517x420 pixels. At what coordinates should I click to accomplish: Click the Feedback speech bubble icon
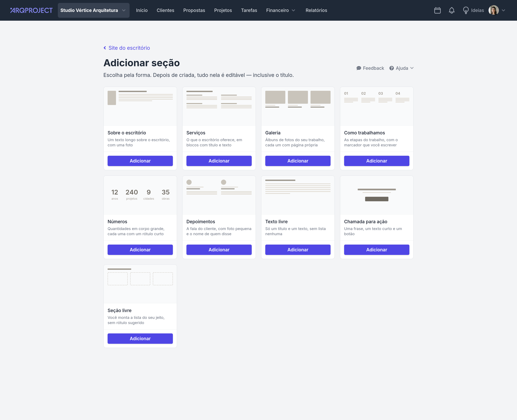[x=359, y=68]
